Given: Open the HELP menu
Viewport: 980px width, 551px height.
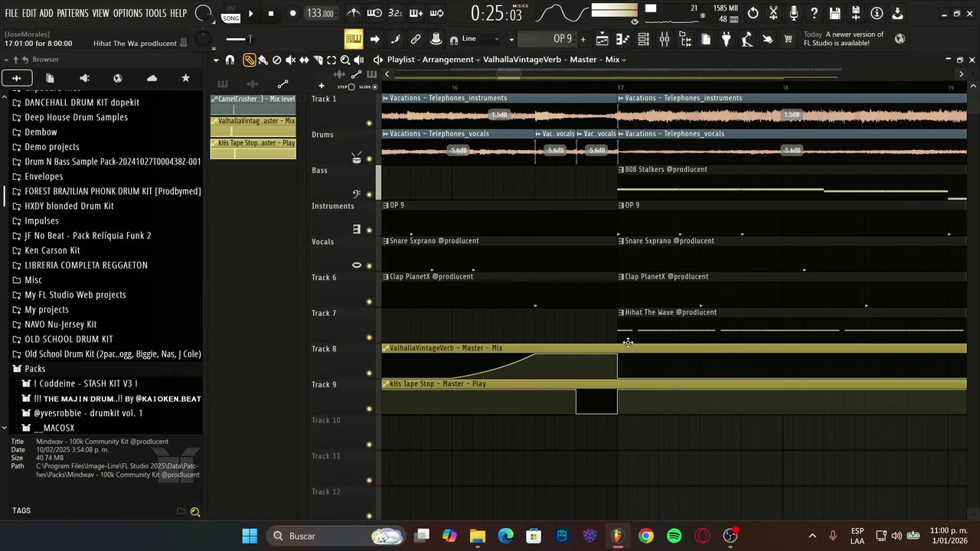Looking at the screenshot, I should 178,13.
